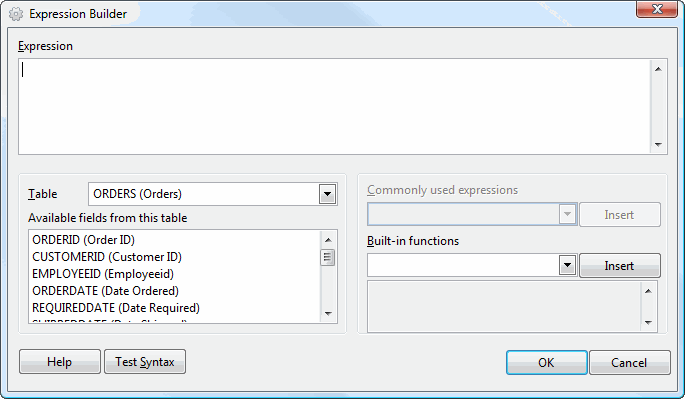Click Insert next to Built-in functions
Viewport: 685px width, 399px height.
[x=619, y=266]
